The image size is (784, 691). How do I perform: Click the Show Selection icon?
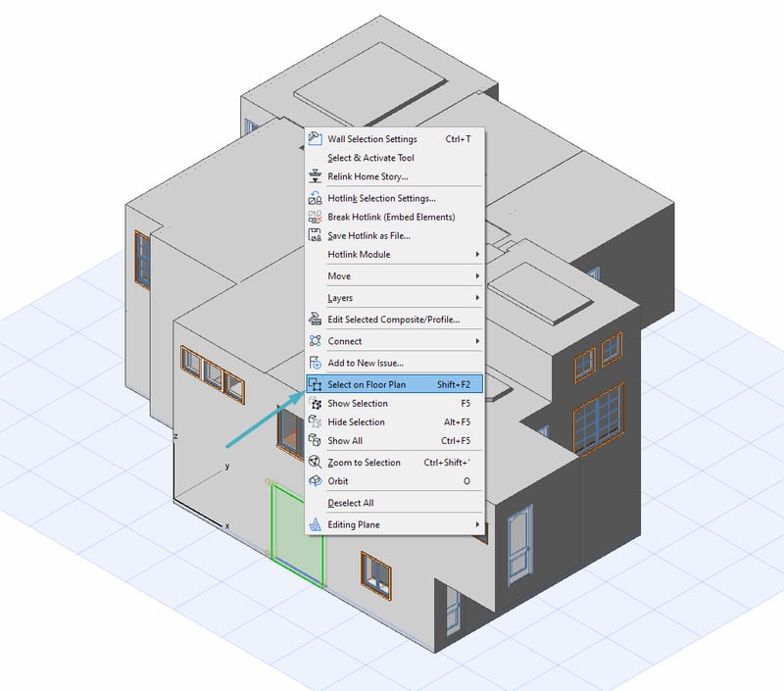point(315,403)
